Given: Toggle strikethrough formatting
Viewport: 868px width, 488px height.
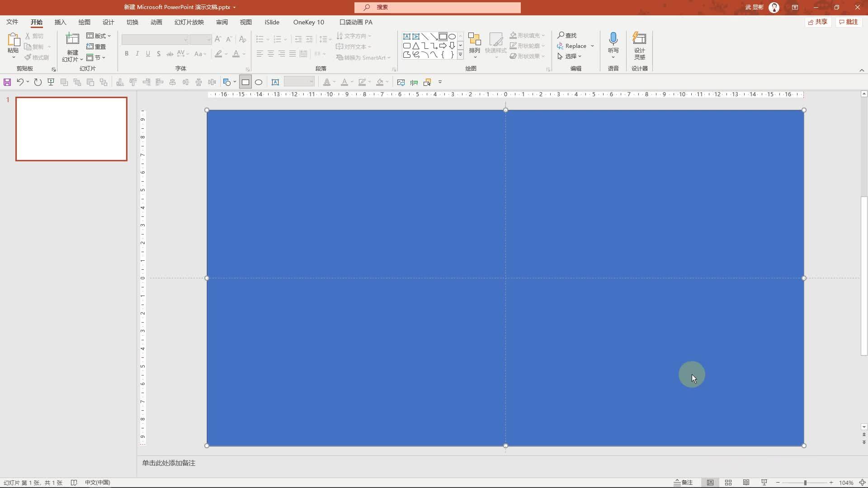Looking at the screenshot, I should [170, 54].
